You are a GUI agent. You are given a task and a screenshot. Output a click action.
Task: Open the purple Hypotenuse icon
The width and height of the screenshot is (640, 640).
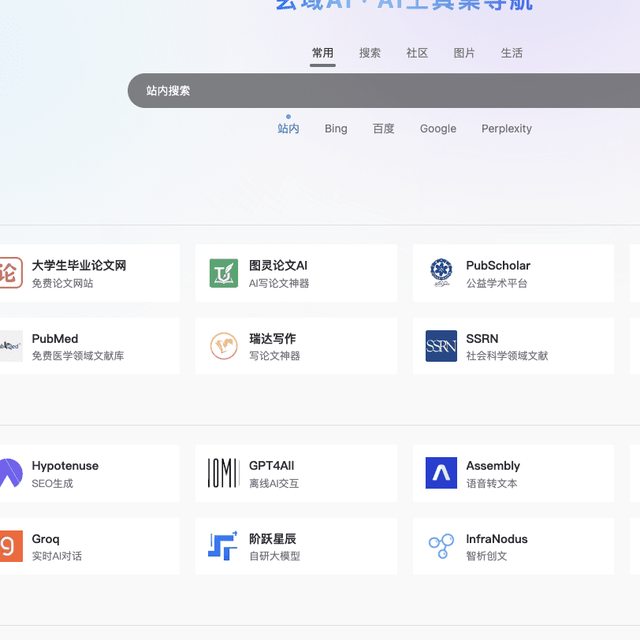11,473
